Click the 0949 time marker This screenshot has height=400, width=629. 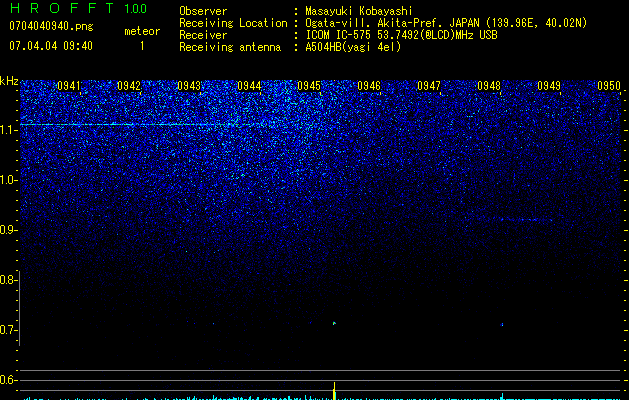click(x=549, y=86)
